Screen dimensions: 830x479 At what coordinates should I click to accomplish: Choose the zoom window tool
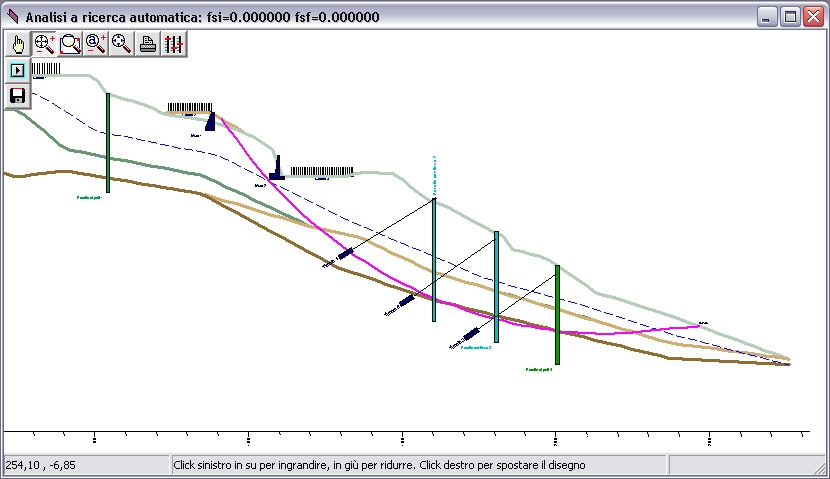click(70, 44)
